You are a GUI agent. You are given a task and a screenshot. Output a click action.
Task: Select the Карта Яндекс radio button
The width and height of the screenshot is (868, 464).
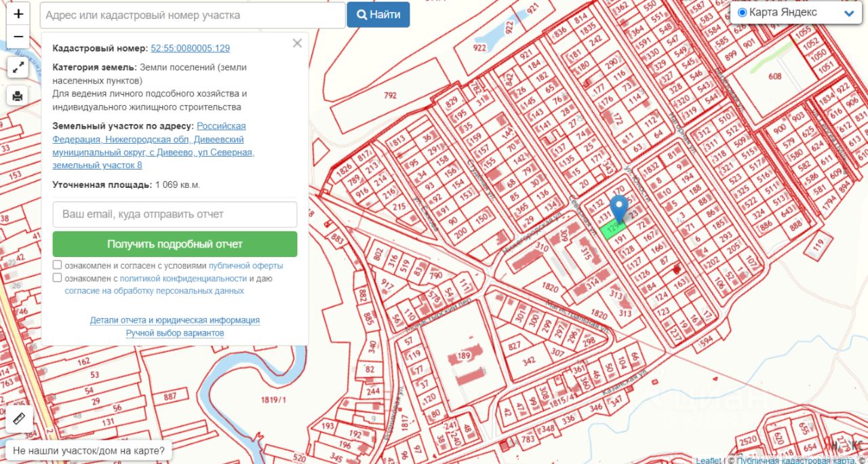pos(742,13)
